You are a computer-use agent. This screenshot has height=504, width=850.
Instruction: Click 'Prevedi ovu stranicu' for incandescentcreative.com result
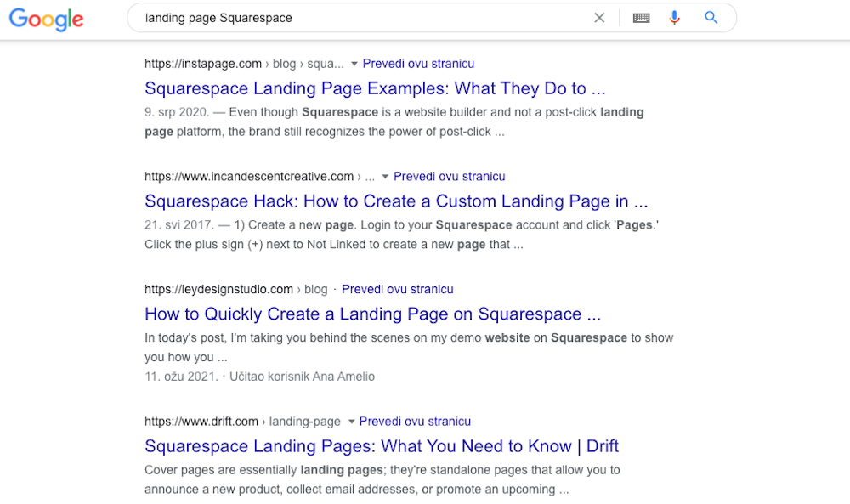[x=449, y=177]
